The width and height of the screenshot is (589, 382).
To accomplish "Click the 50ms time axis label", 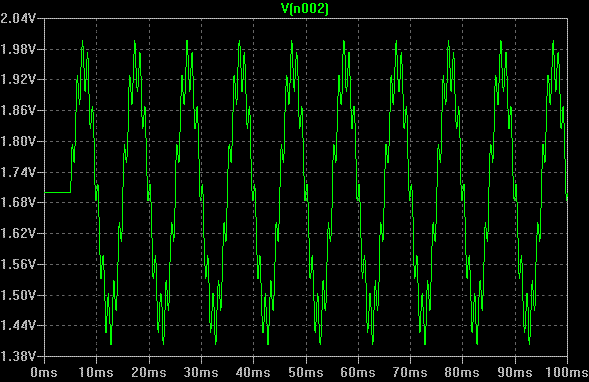I will pos(306,373).
